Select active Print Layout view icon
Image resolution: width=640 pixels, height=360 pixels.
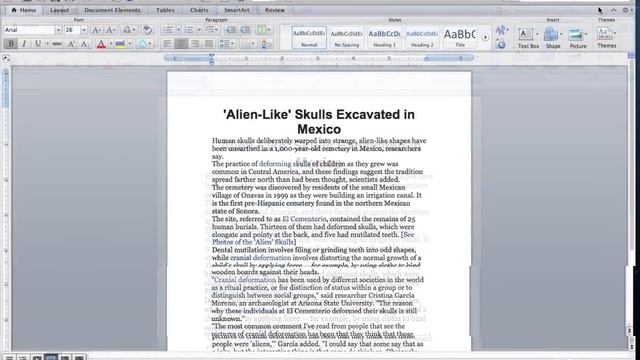point(51,358)
